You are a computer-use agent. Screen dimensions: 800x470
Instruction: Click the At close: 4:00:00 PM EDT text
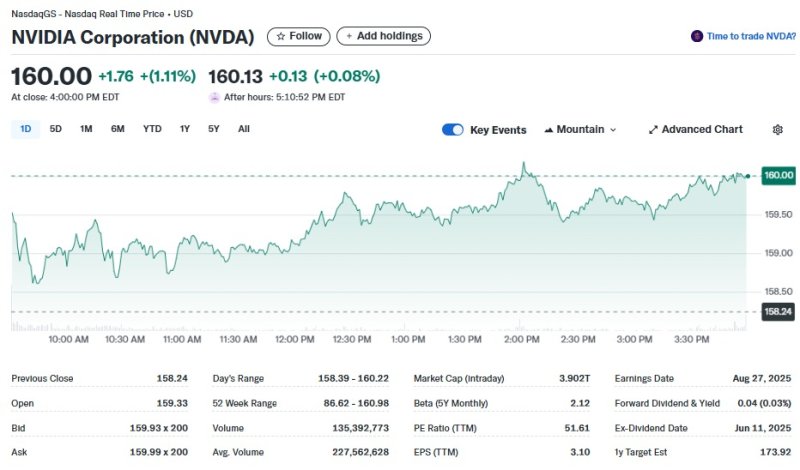pos(65,97)
